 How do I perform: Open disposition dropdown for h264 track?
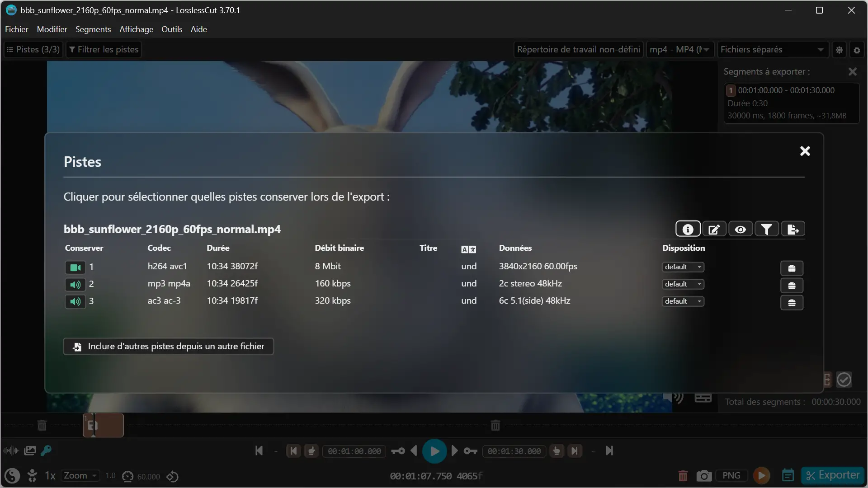683,267
